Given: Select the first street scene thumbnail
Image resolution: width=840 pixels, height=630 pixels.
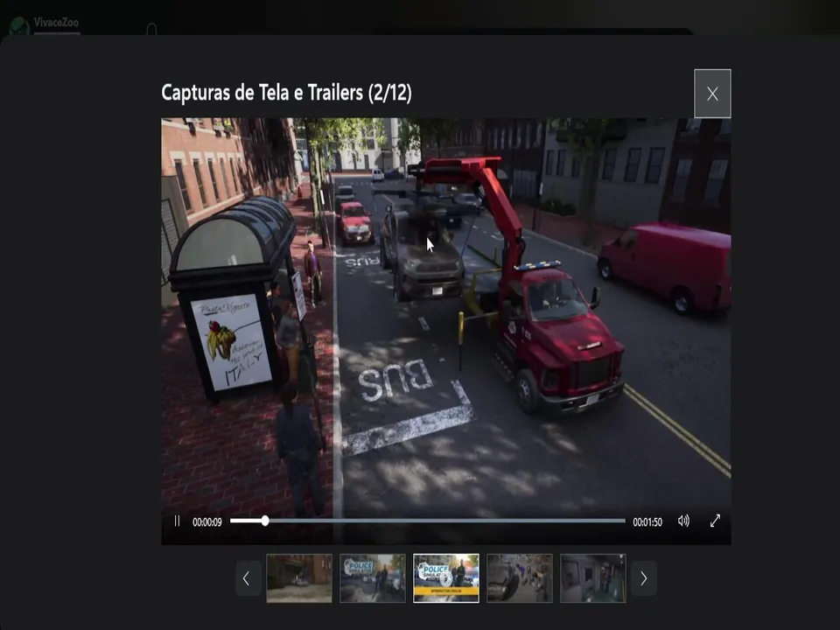Looking at the screenshot, I should point(299,578).
